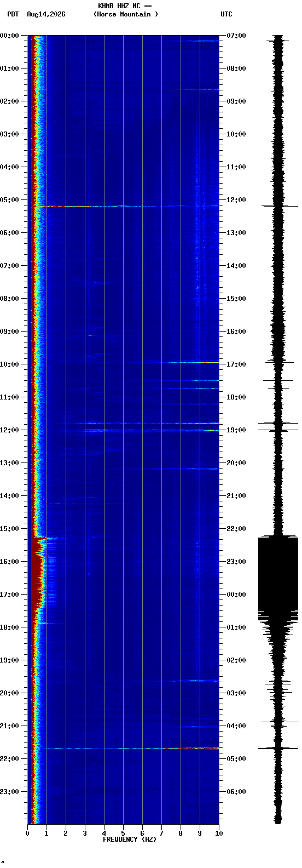Click the 7 Hz frequency axis tick
This screenshot has width=302, height=868.
click(161, 833)
